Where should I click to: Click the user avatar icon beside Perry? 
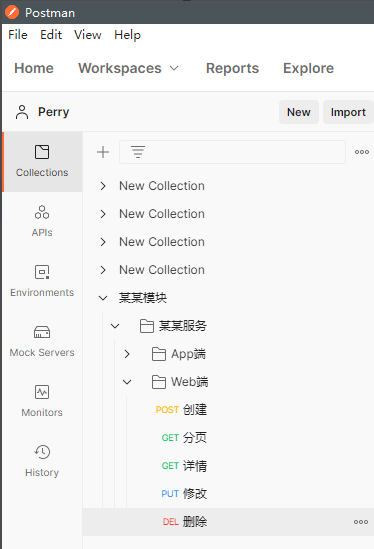click(x=22, y=112)
